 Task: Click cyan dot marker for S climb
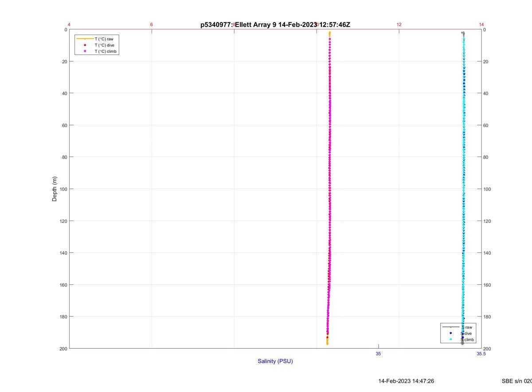[x=450, y=340]
